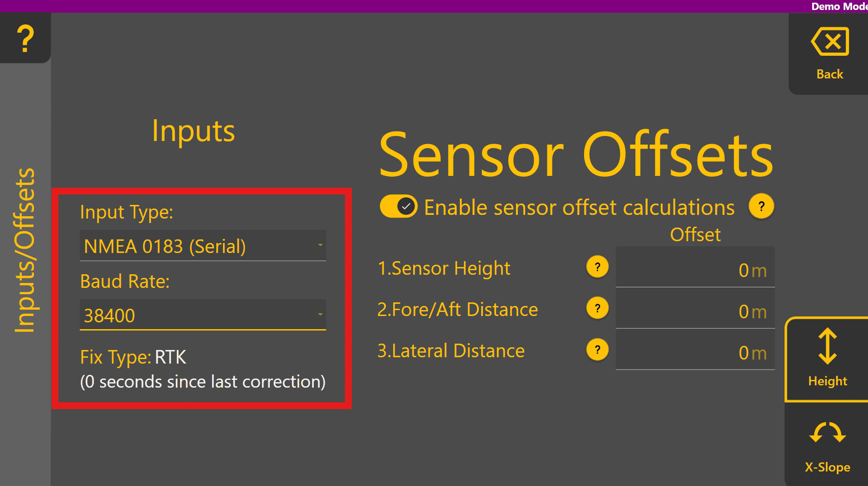The width and height of the screenshot is (868, 486).
Task: Open help for Enable sensor offset calculations
Action: (761, 207)
